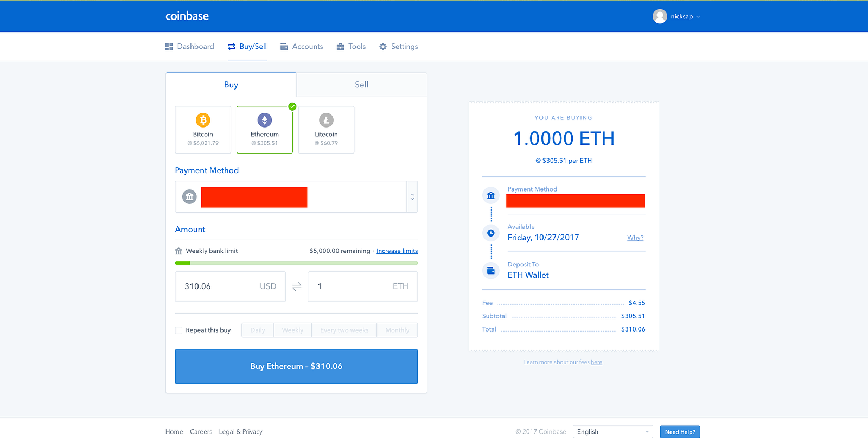Click the Need Help? button
868x446 pixels.
coord(680,432)
